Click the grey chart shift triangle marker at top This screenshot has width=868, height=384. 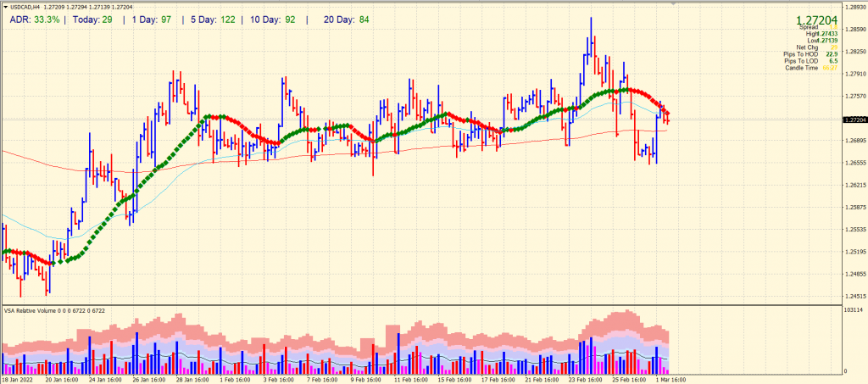(674, 4)
